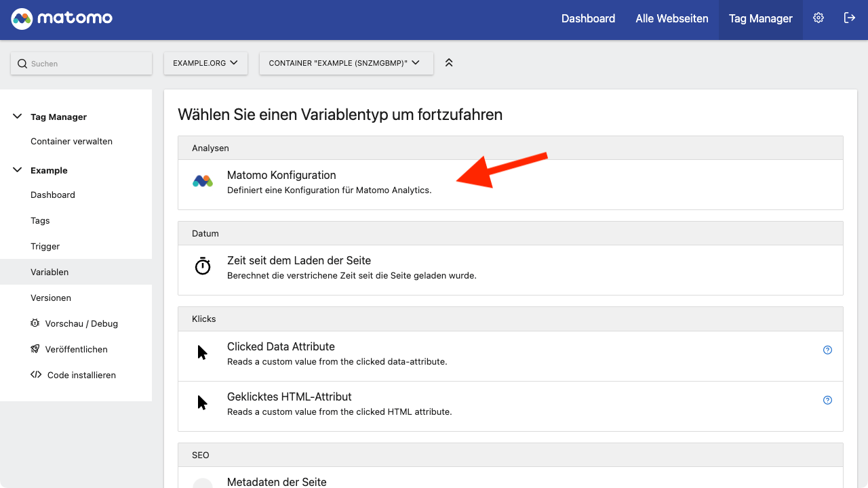Open Veröffentlichen in the sidebar

tap(76, 350)
